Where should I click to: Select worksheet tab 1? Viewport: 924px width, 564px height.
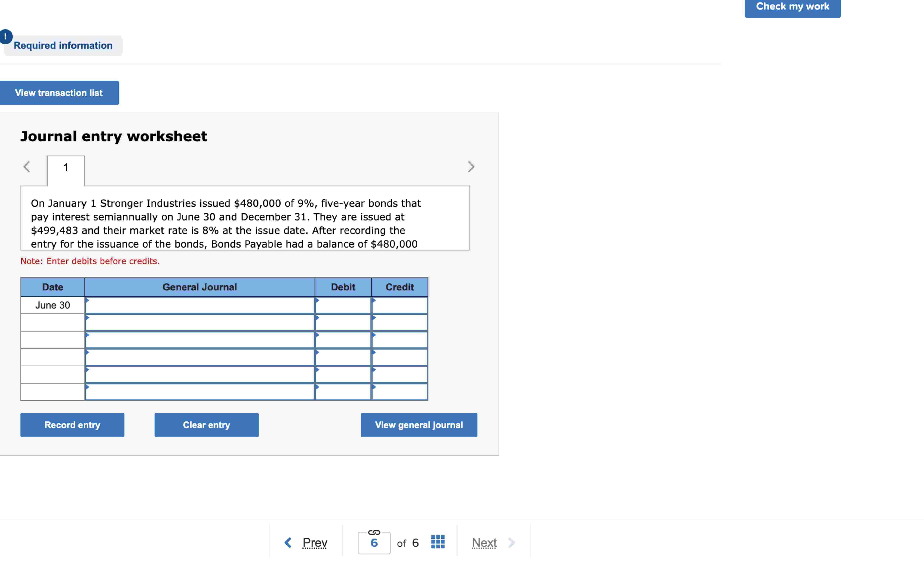[66, 168]
